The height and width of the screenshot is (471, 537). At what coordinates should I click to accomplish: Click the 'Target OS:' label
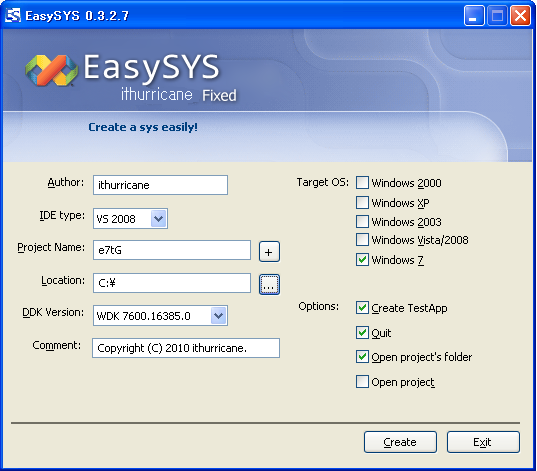(x=323, y=182)
